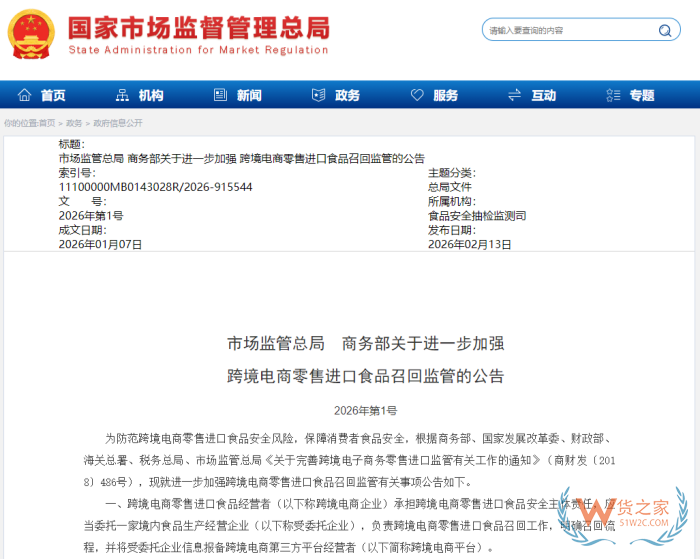Click the heading line 跨境电商零售进口食品召回监管的公告
Screen dimensions: 700x559
coord(366,376)
